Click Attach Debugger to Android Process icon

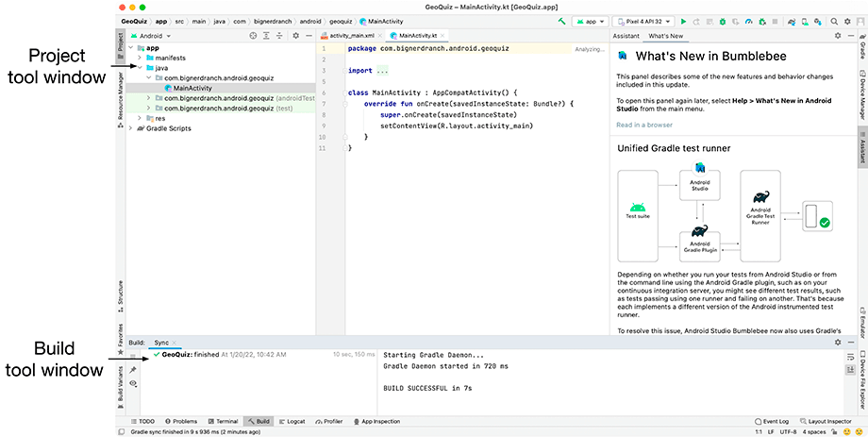pos(762,22)
